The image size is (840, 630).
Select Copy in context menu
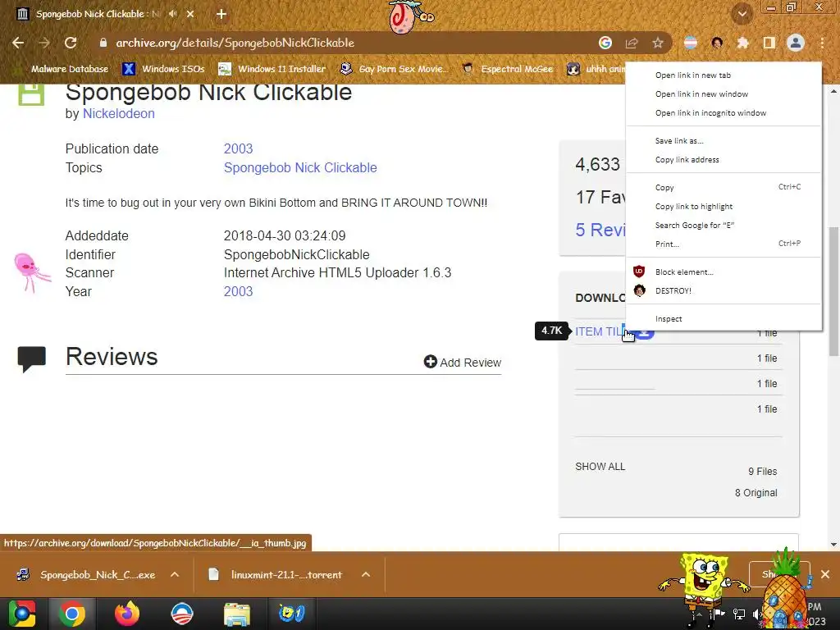(724, 188)
